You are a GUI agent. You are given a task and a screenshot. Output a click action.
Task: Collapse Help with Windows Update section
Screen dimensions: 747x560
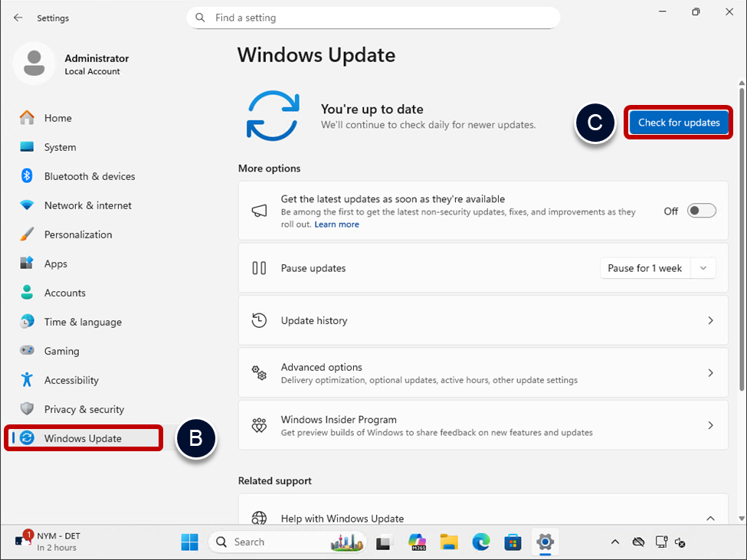[709, 519]
